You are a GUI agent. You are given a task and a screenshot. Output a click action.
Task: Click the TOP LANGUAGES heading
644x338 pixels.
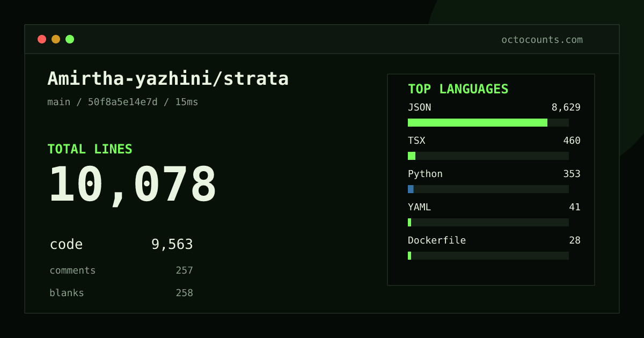tap(458, 89)
